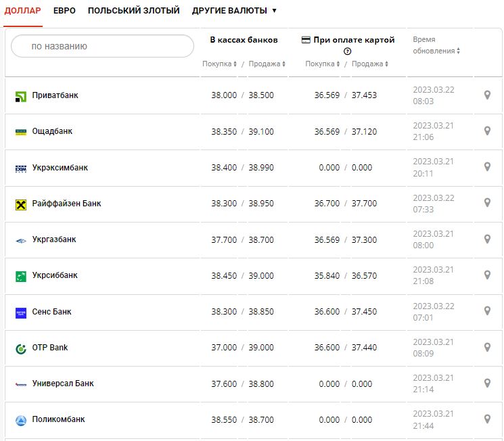The width and height of the screenshot is (504, 441).
Task: Sort by card payment Продажа column
Action: (x=370, y=64)
